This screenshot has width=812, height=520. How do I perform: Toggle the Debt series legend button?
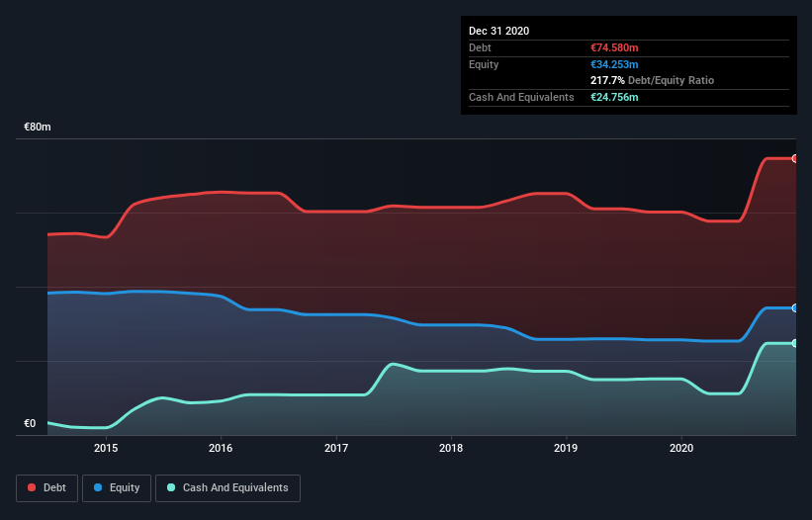[x=46, y=488]
